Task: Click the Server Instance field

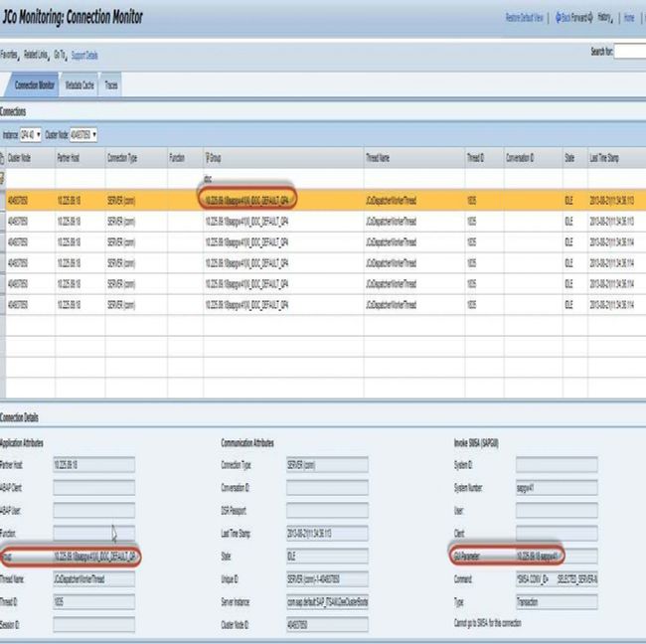Action: [x=327, y=602]
